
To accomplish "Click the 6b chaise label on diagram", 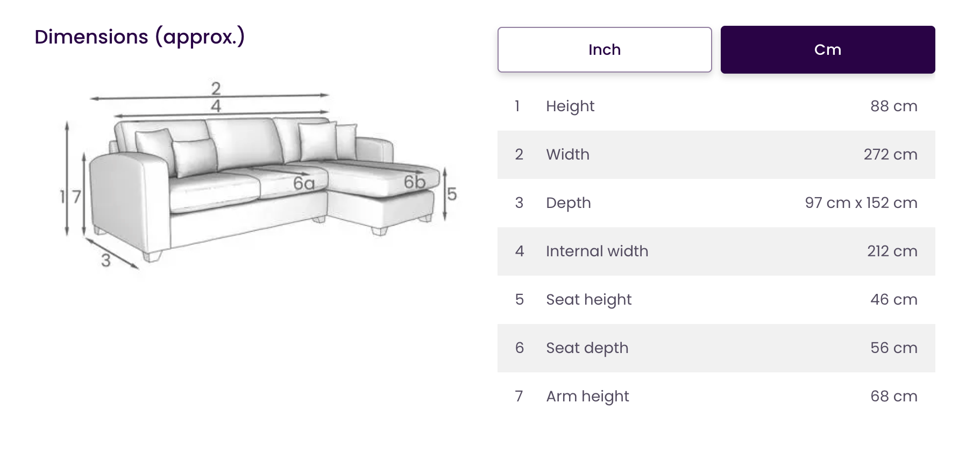I will (415, 182).
